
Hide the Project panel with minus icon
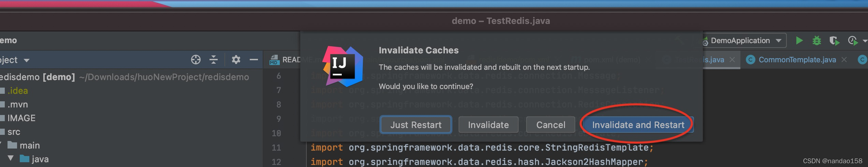coord(254,60)
